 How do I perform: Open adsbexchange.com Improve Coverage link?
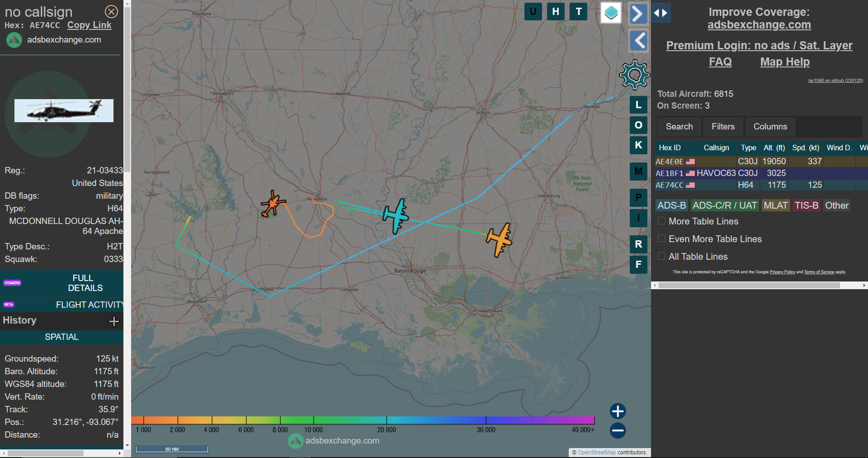coord(759,25)
